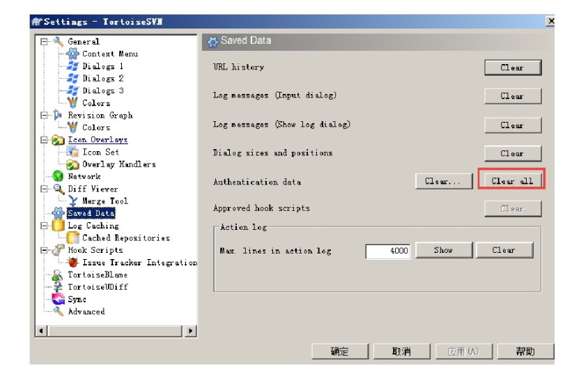588x374 pixels.
Task: Click the Overlay Handlers folder icon
Action: coord(72,164)
